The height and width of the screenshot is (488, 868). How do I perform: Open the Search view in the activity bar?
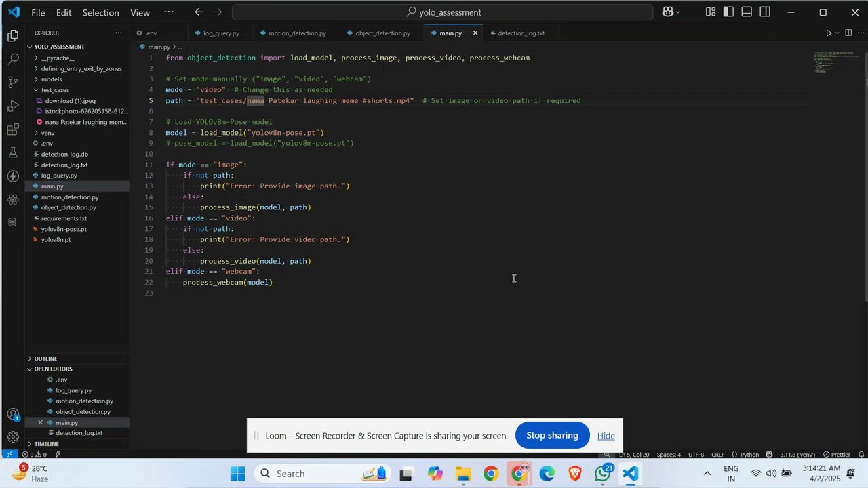[x=13, y=59]
